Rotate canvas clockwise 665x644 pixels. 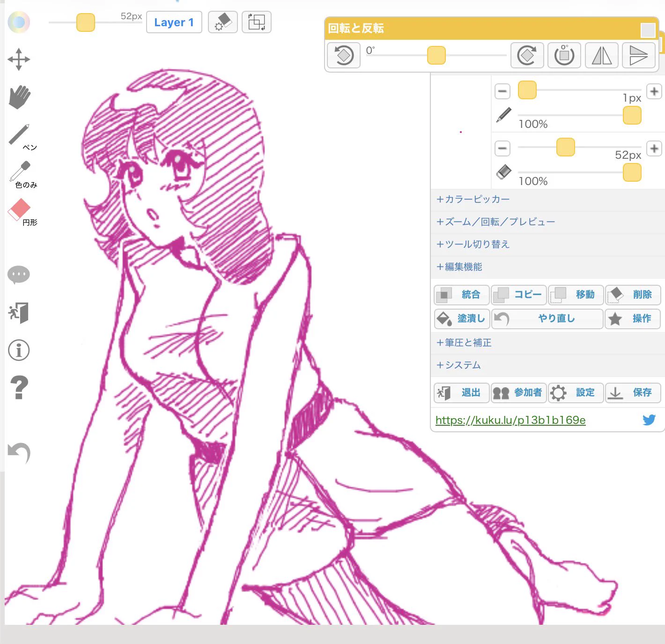tap(527, 55)
